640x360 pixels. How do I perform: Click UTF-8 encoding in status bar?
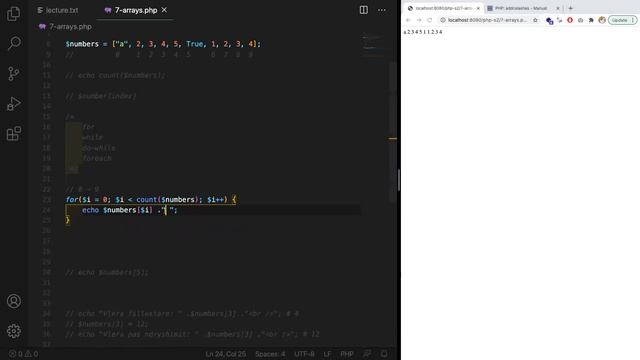click(x=304, y=354)
